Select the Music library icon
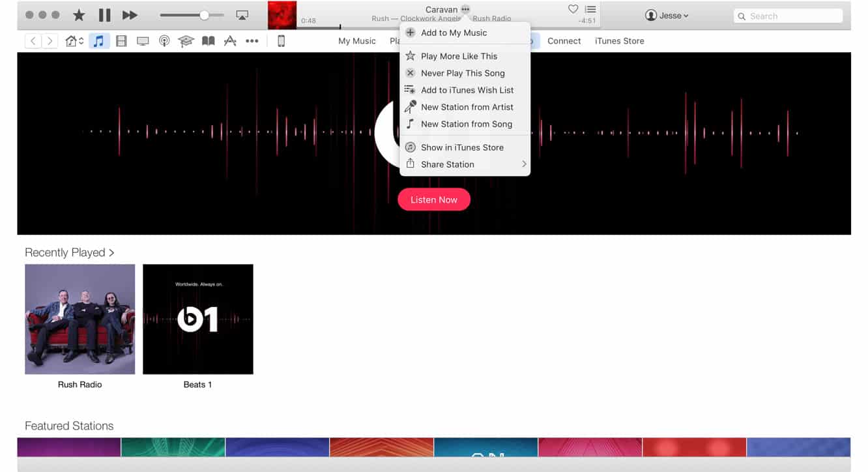This screenshot has height=472, width=868. point(98,41)
